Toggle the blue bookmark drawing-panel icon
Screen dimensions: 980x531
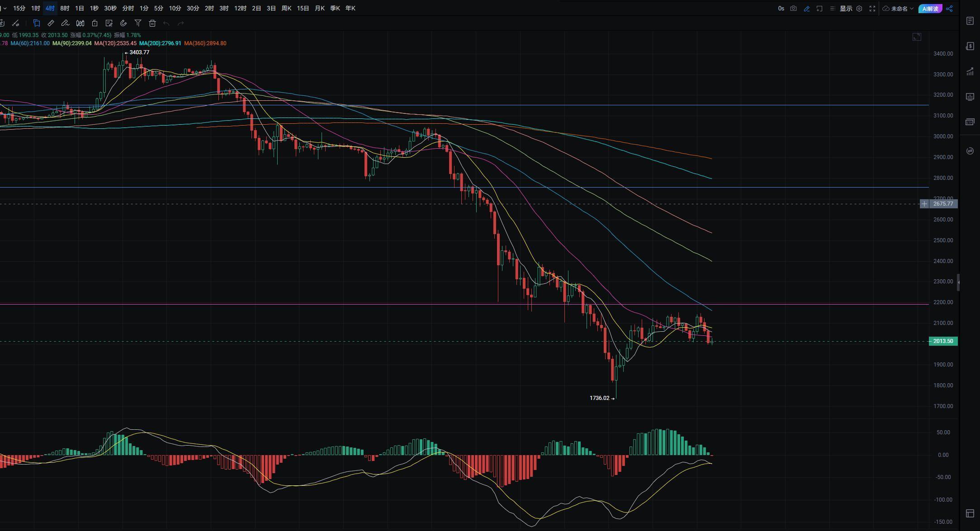(x=37, y=23)
